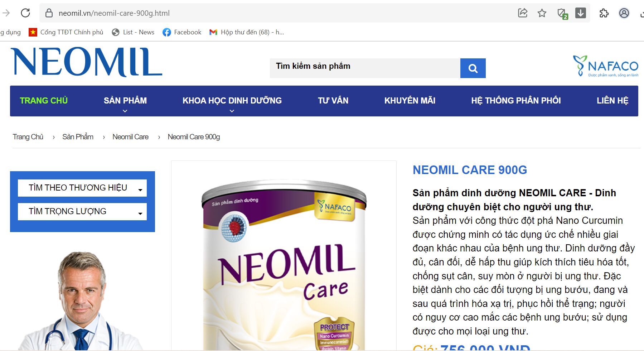Reload the page with the refresh icon
The height and width of the screenshot is (351, 644).
25,13
